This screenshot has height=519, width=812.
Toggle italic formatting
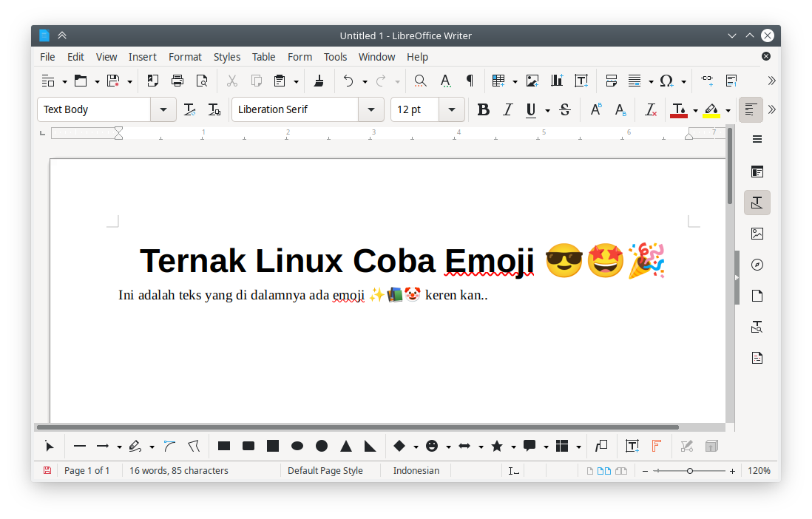click(x=508, y=109)
